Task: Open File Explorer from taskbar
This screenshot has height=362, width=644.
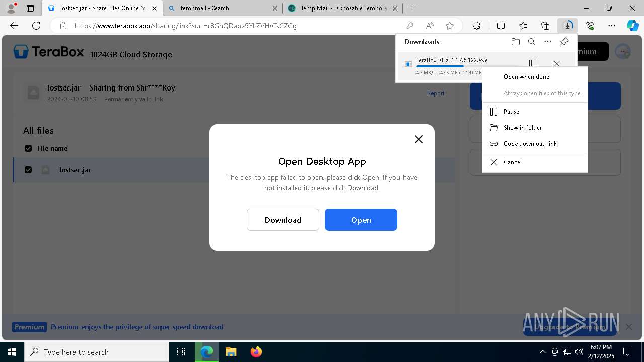Action: coord(231,352)
